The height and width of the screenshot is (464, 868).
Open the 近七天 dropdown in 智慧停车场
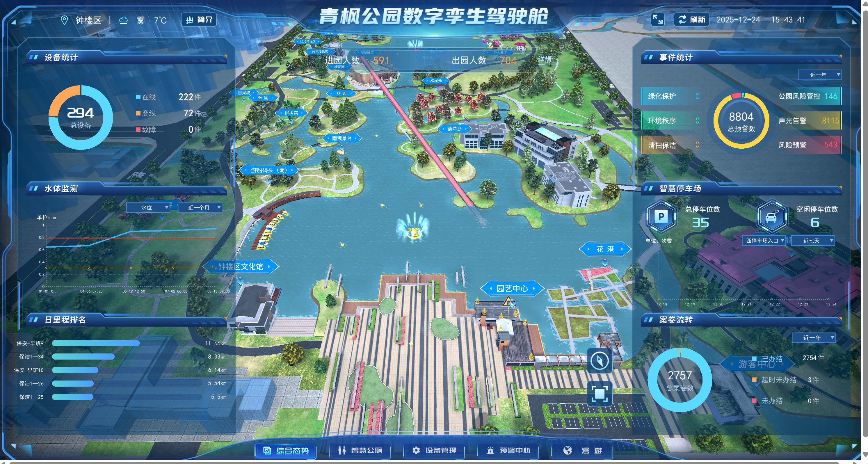pyautogui.click(x=813, y=241)
